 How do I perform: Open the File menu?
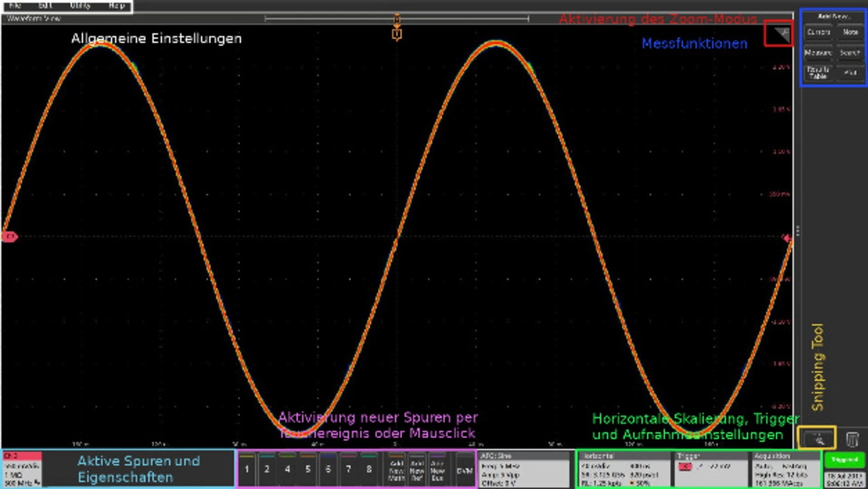point(14,5)
